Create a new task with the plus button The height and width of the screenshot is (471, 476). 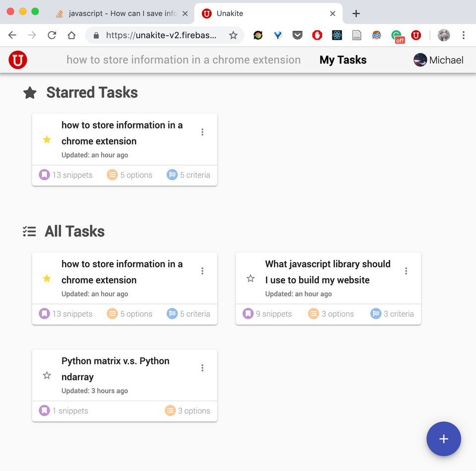tap(443, 439)
